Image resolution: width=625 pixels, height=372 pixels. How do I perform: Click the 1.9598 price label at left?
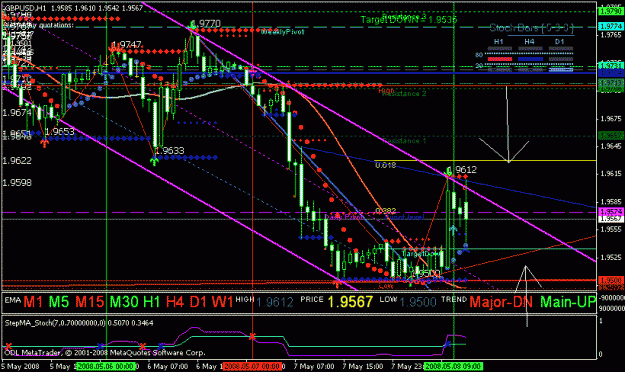pos(17,183)
